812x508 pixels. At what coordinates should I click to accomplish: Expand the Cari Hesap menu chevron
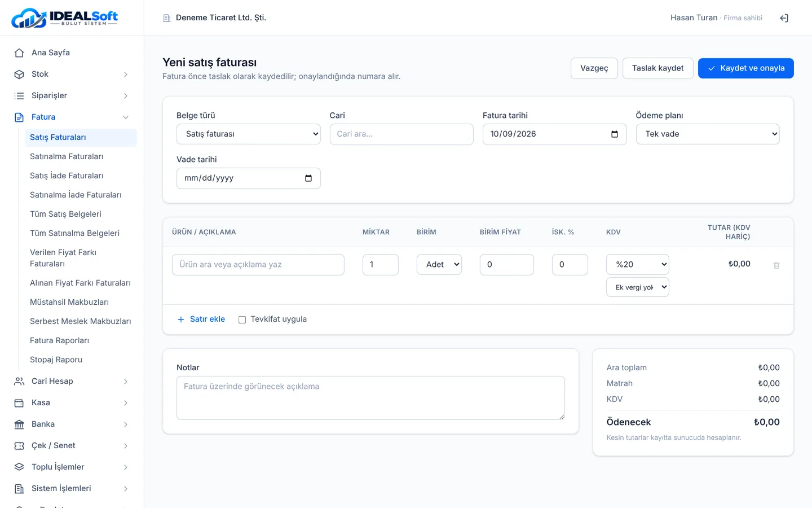(126, 381)
